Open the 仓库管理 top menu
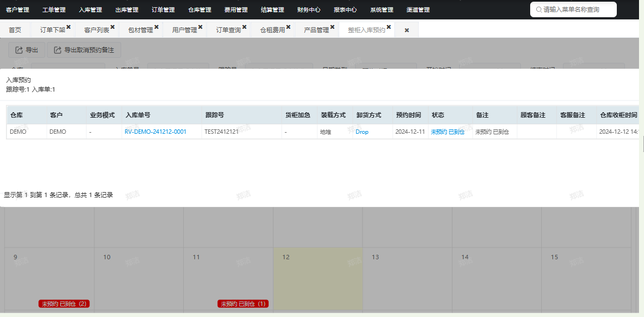Viewport: 644px width, 317px height. [x=200, y=9]
